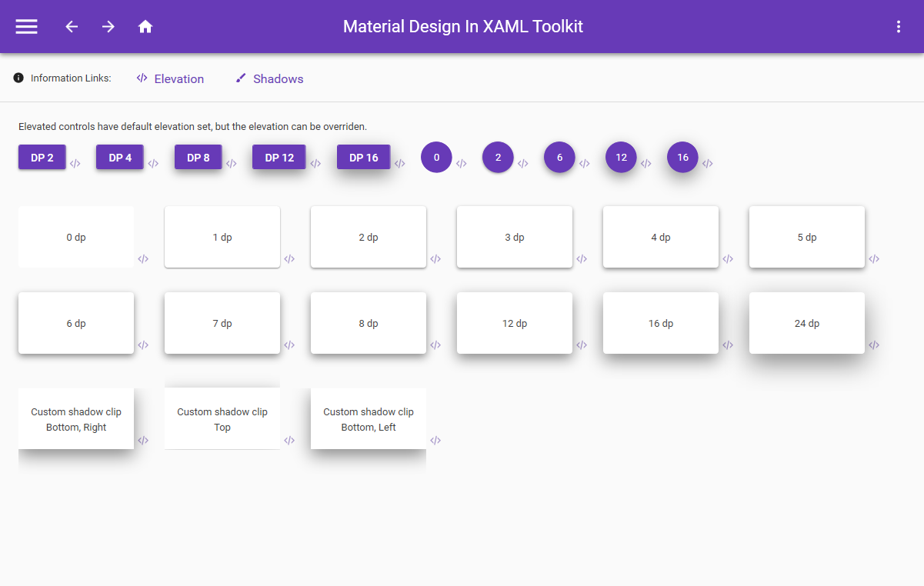Click the DP 8 button
The height and width of the screenshot is (586, 924).
tap(198, 158)
